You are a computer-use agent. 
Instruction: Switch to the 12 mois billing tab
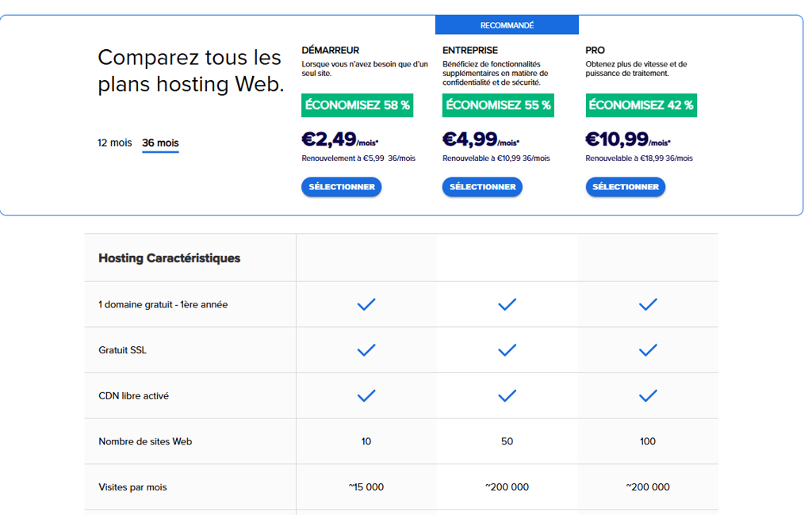tap(114, 143)
